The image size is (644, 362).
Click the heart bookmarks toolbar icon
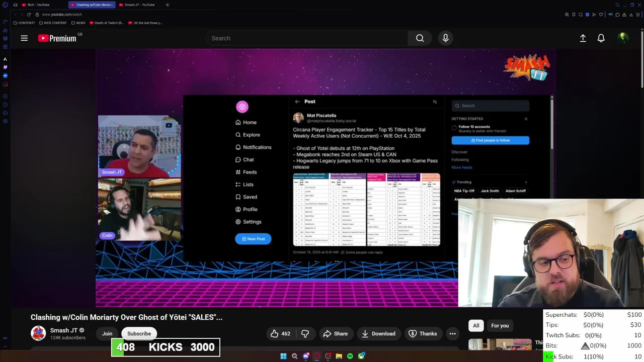point(601,15)
